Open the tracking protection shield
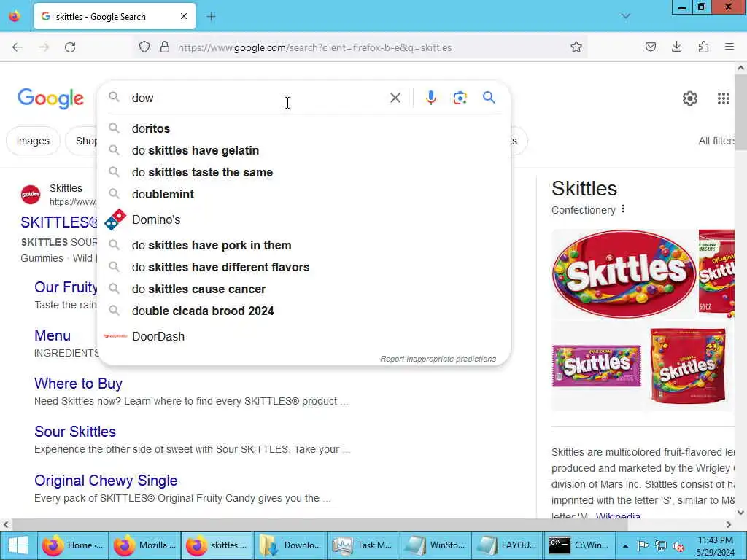The width and height of the screenshot is (747, 560). point(144,47)
